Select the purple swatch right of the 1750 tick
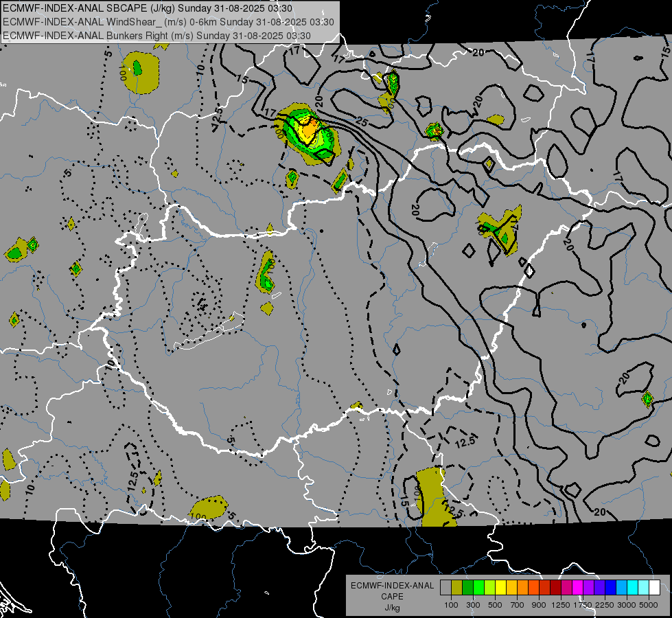672x618 pixels. 588,587
